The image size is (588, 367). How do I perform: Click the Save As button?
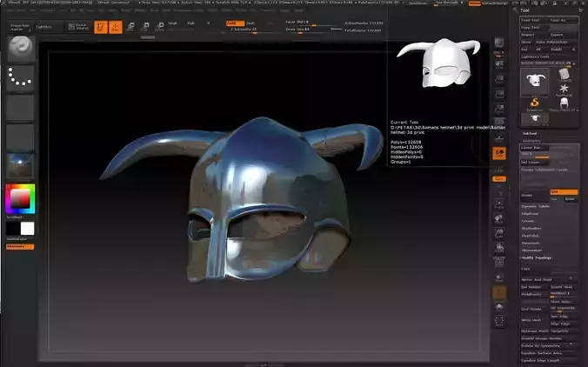564,20
